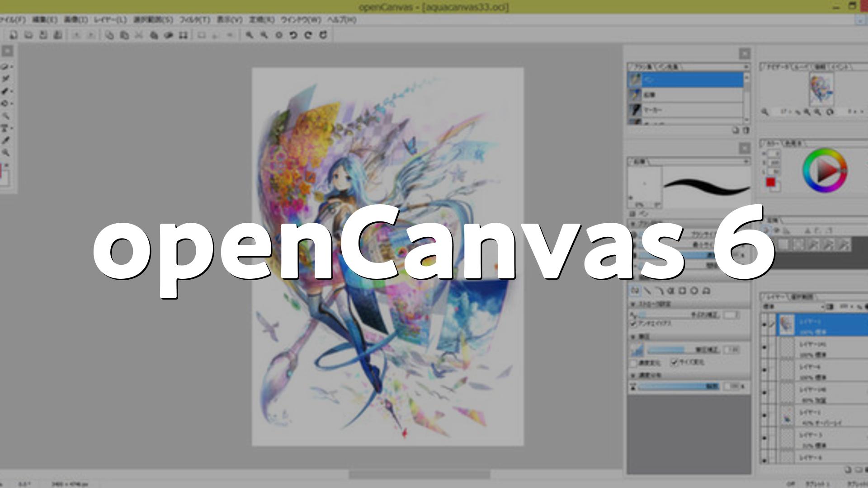
Task: Open the Filter (T) menu
Action: pyautogui.click(x=194, y=20)
